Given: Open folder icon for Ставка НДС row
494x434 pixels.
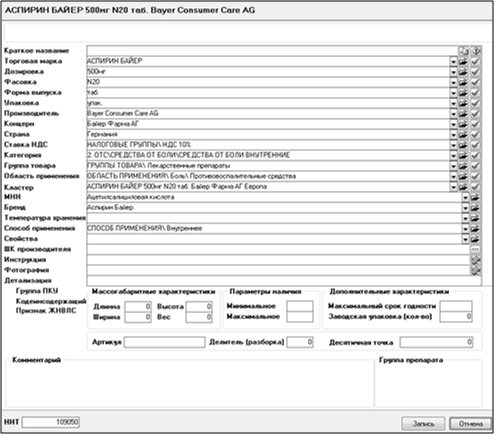Looking at the screenshot, I should (x=463, y=145).
